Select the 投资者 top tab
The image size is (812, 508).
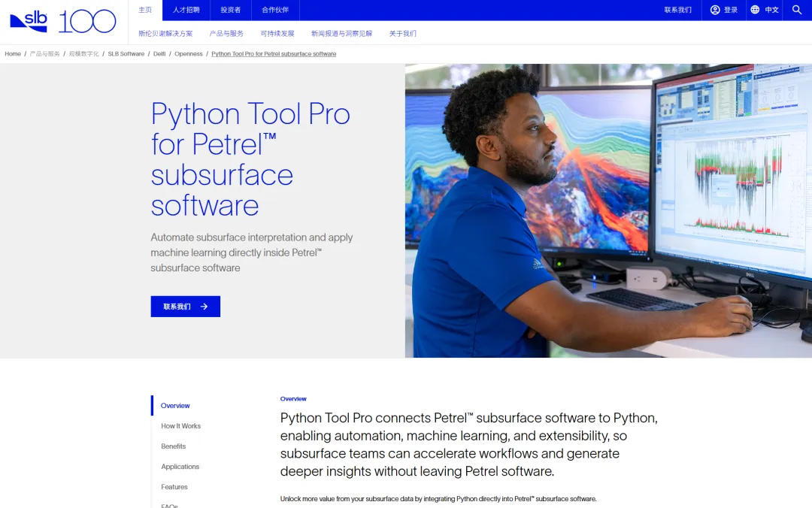(x=231, y=10)
